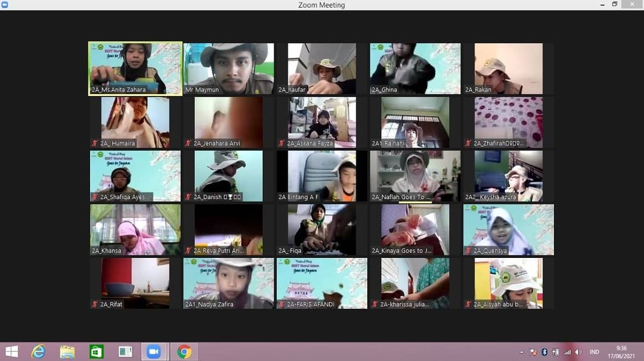644x361 pixels.
Task: Open File Explorer from the taskbar
Action: click(67, 351)
